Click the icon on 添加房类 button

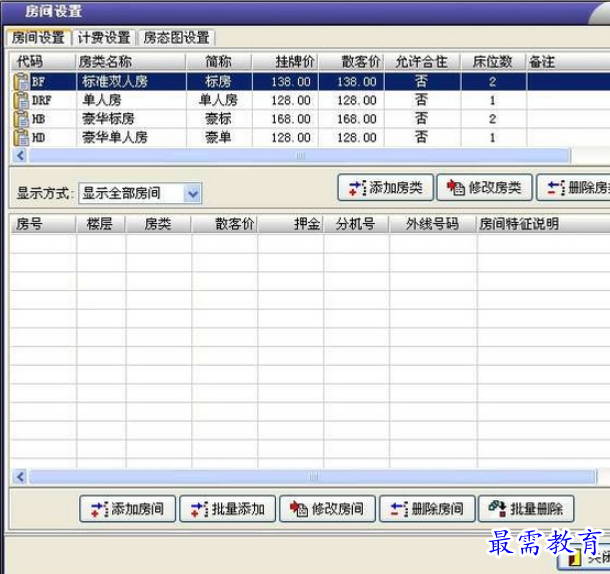(x=357, y=188)
